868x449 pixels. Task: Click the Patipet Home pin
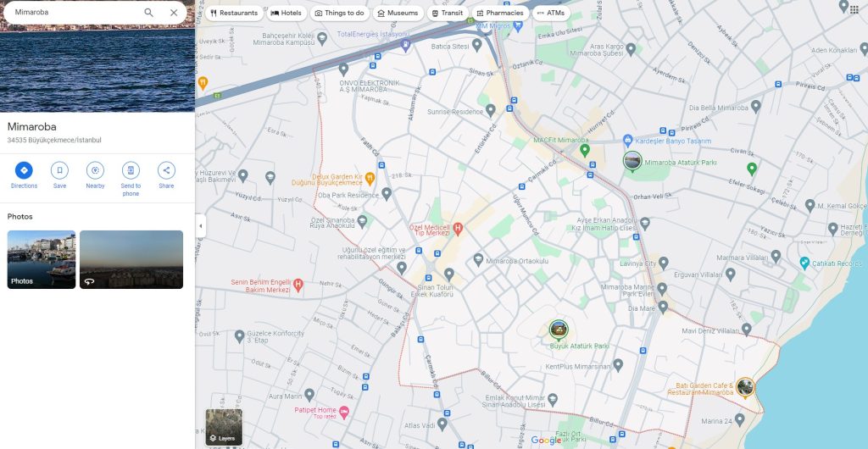344,411
